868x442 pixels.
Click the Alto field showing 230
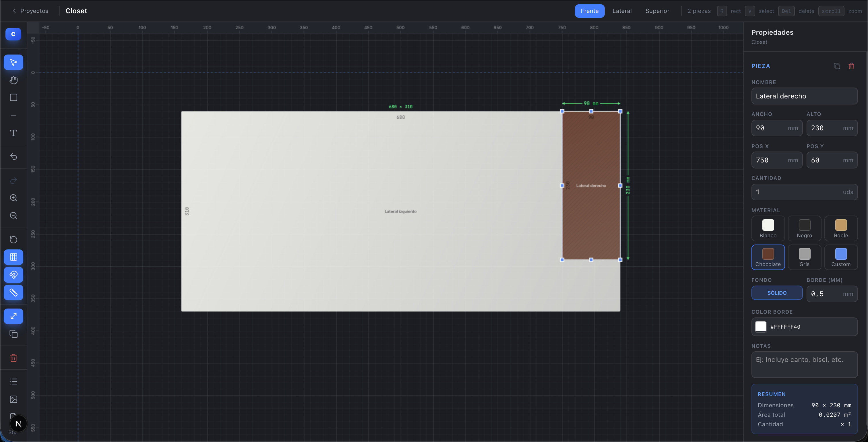tap(832, 128)
